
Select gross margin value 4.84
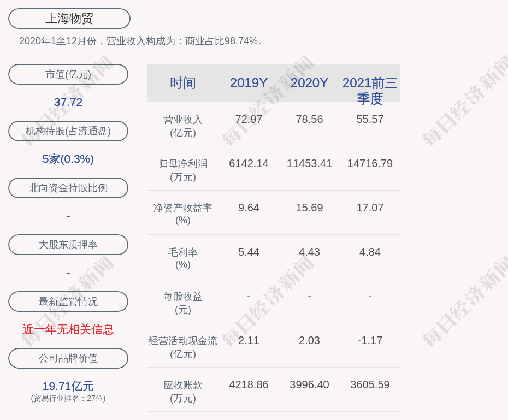(x=370, y=252)
